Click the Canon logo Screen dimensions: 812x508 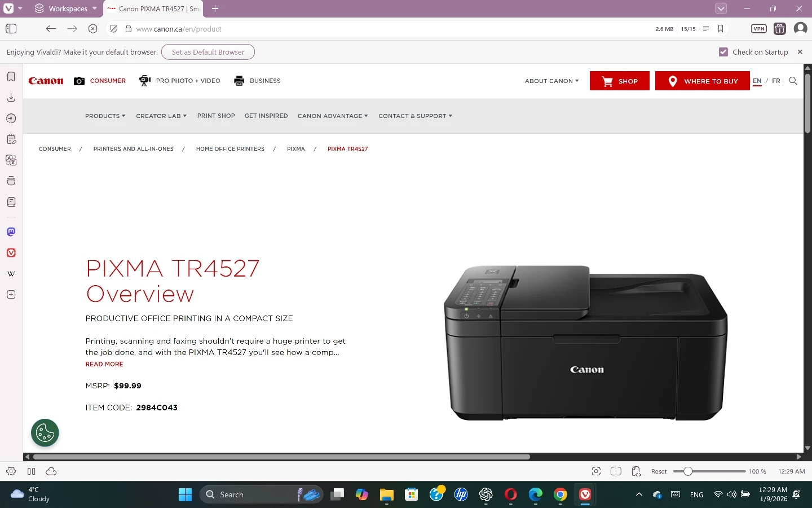pos(46,81)
